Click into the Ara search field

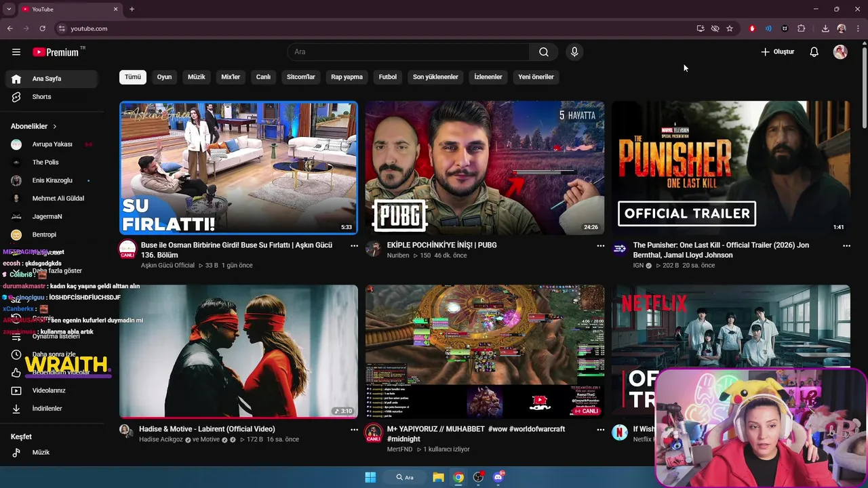click(x=408, y=52)
